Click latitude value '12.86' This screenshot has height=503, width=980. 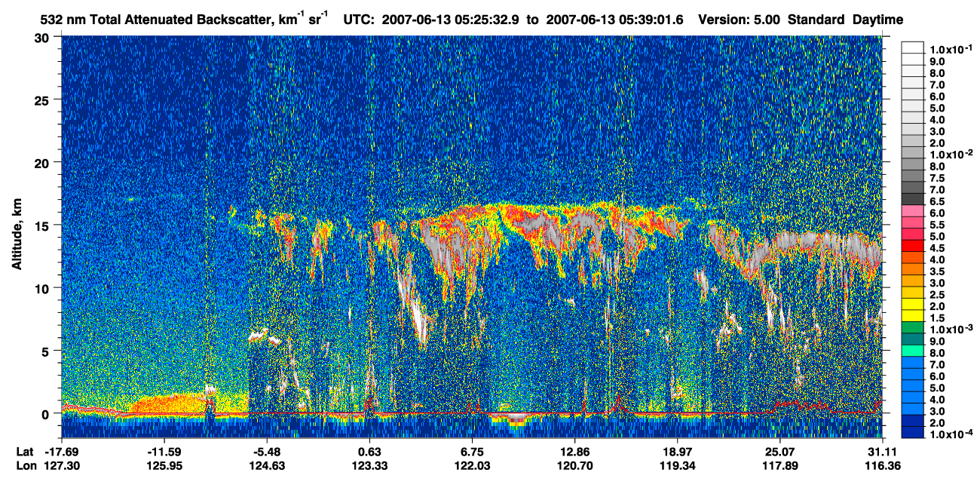(574, 452)
